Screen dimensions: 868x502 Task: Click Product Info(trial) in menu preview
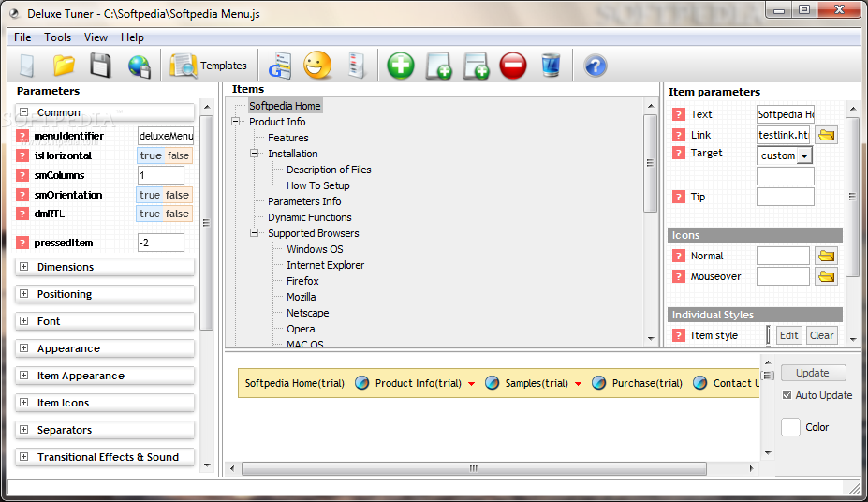(418, 383)
